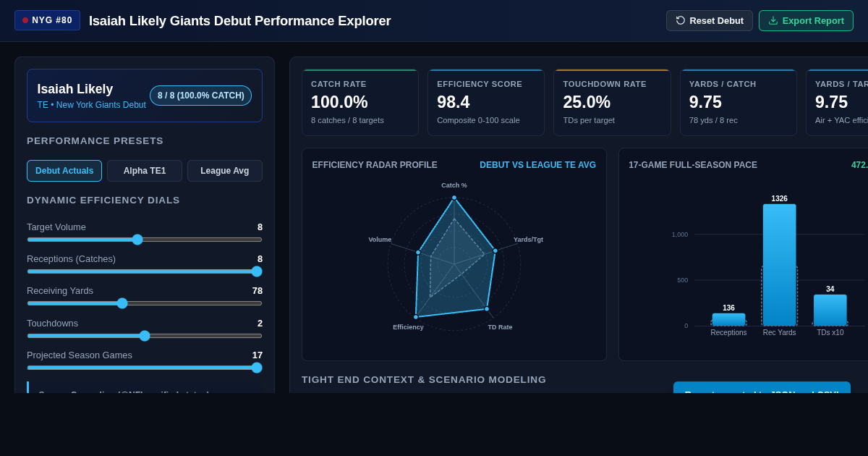The width and height of the screenshot is (868, 456).
Task: Click the 8 / 8 (100.0% CATCH) pill
Action: tap(200, 96)
